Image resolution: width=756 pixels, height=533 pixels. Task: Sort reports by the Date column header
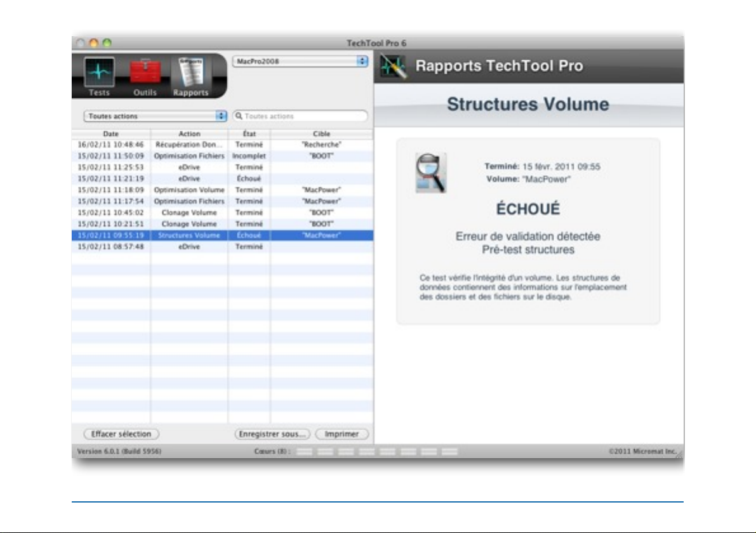pyautogui.click(x=111, y=134)
